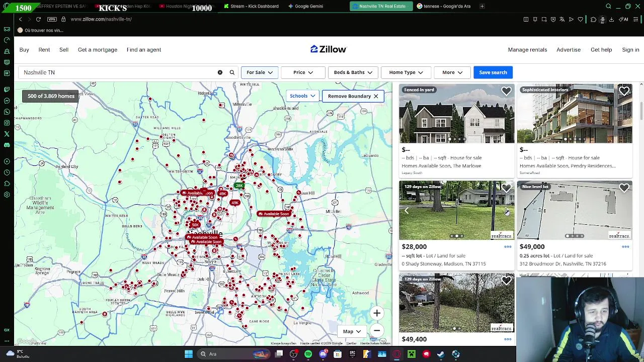Open Spotify from the taskbar
Image resolution: width=644 pixels, height=362 pixels.
[x=308, y=354]
